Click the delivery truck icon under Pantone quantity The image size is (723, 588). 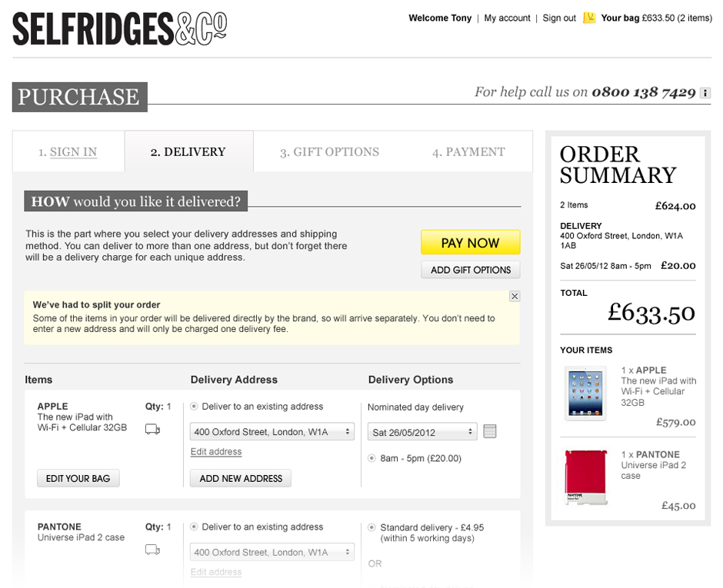152,550
